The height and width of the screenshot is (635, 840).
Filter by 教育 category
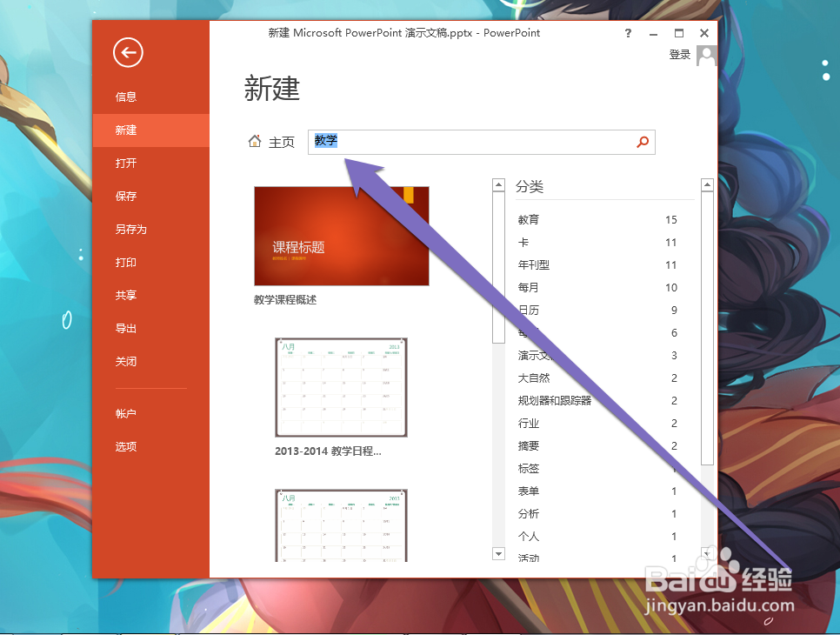coord(597,220)
